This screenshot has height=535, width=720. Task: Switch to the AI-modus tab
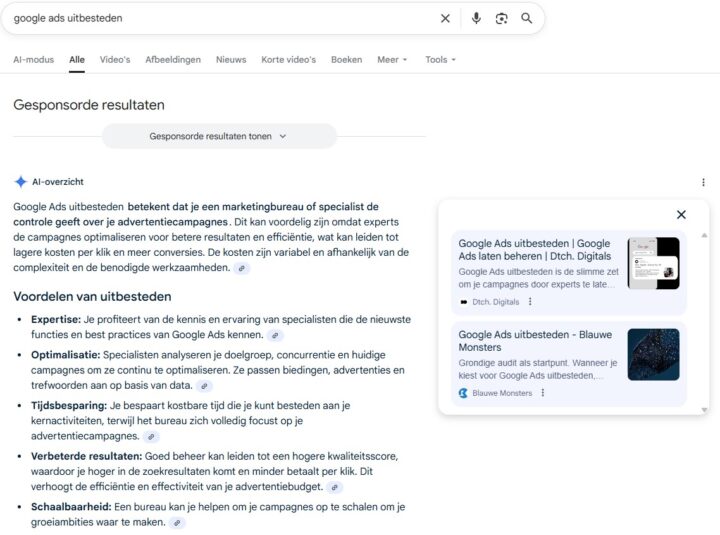34,60
